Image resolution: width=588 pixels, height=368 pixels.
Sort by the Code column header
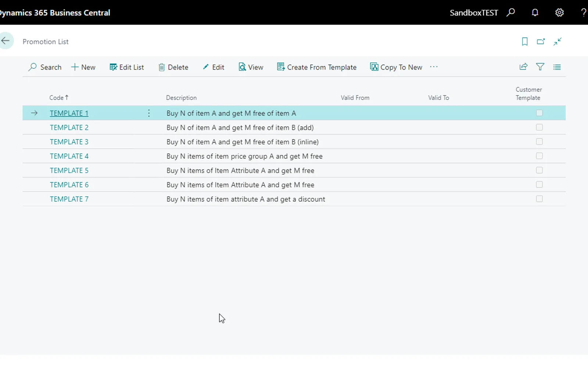tap(59, 98)
